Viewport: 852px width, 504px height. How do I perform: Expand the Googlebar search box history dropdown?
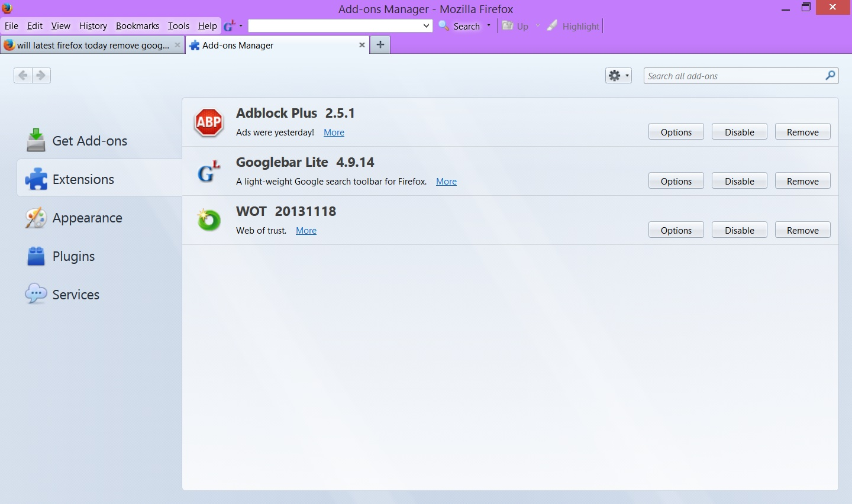[426, 26]
